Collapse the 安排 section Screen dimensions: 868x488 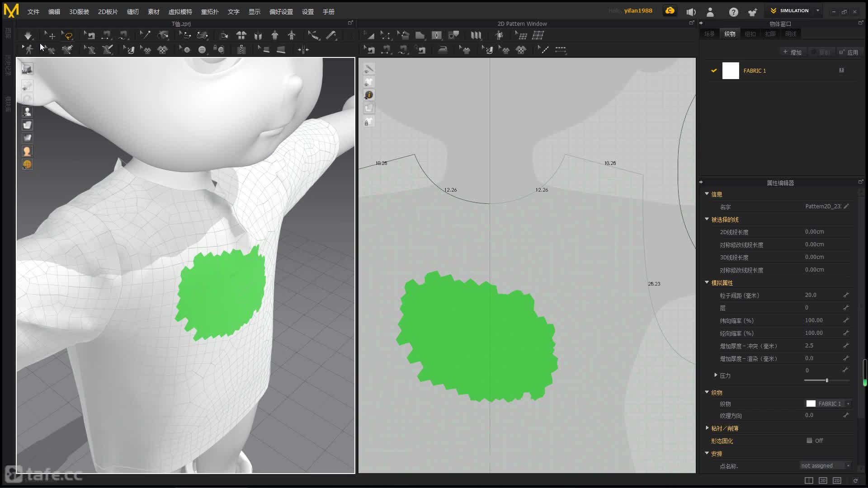click(707, 453)
